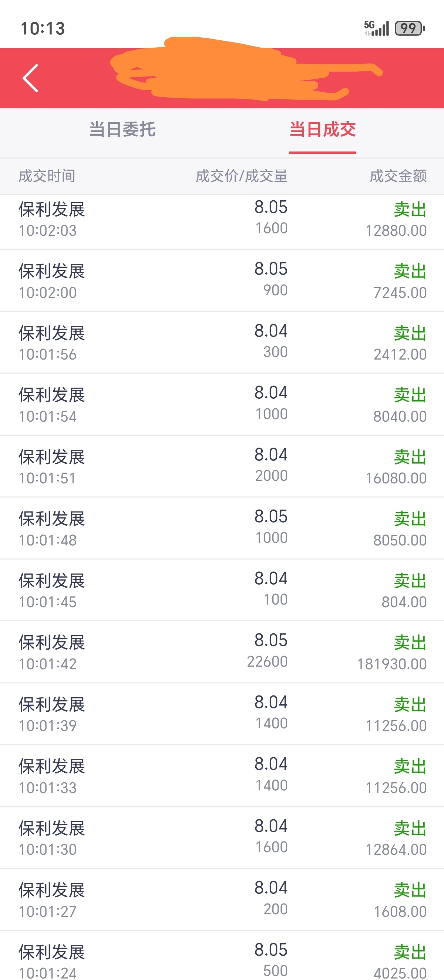Open the 10:01:30 trade worth 12864.00
Screen dimensions: 444x980
coord(222,838)
